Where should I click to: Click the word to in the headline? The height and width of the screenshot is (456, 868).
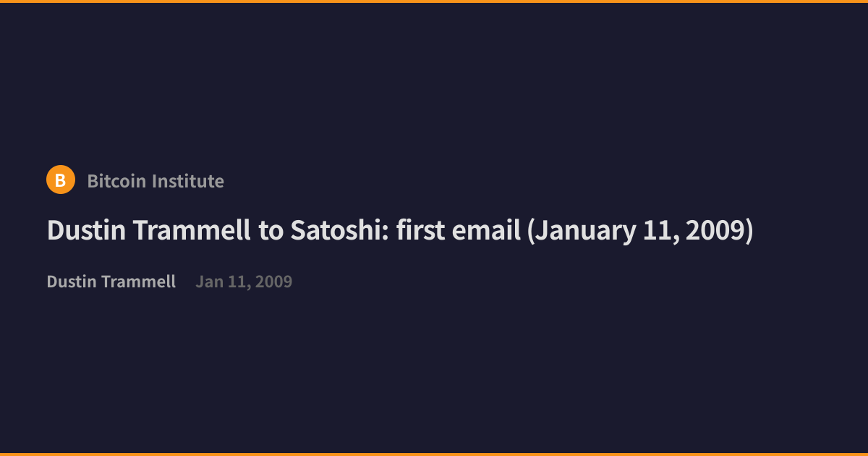click(272, 231)
